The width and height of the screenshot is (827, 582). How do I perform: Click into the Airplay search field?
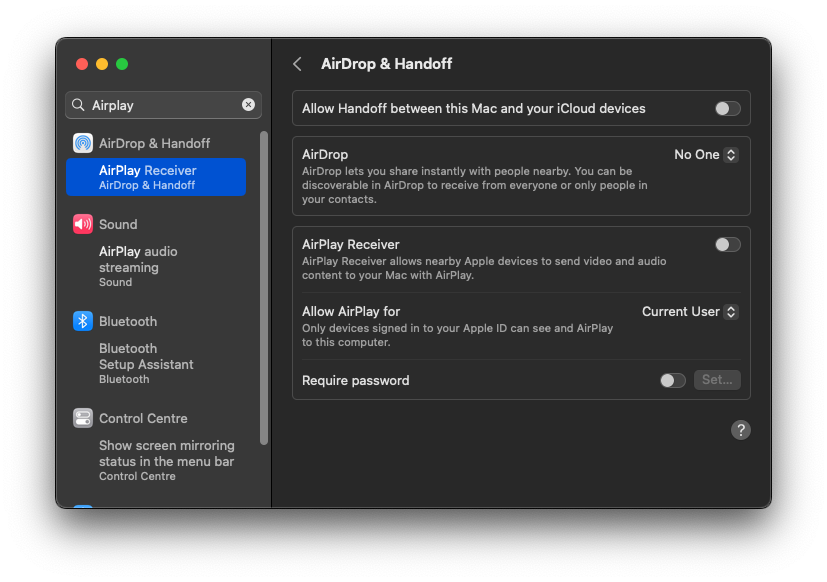(164, 105)
